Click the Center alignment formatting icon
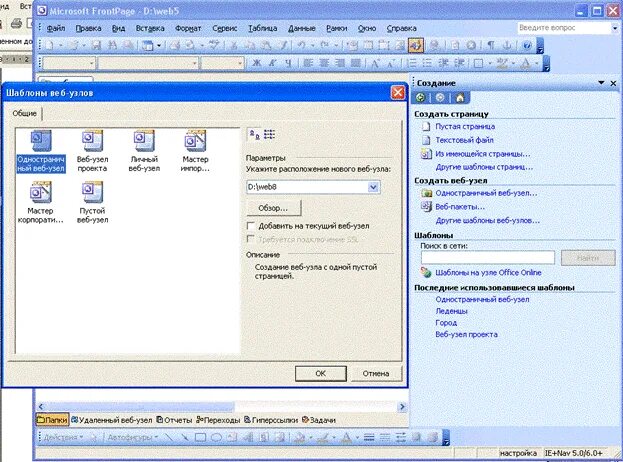The height and width of the screenshot is (462, 623). (x=324, y=63)
